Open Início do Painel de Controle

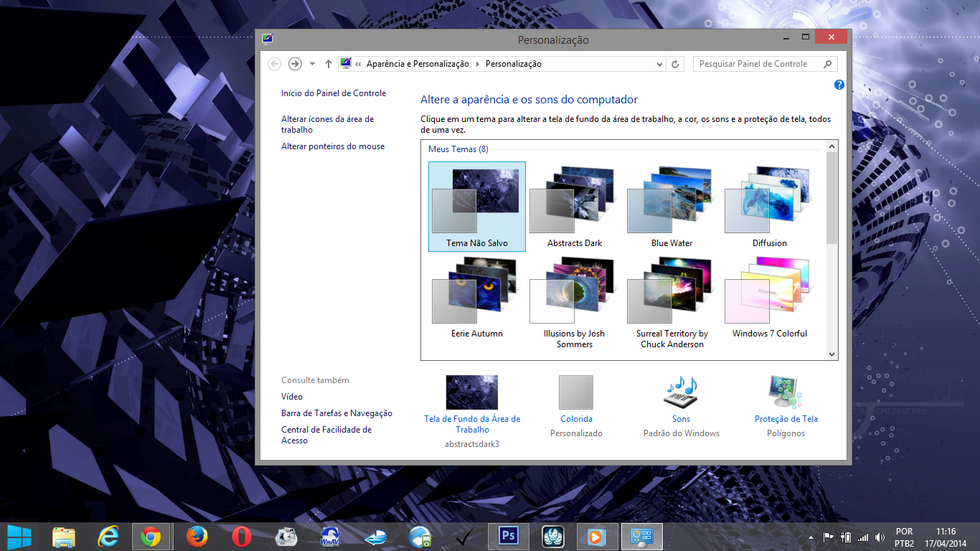[x=334, y=93]
